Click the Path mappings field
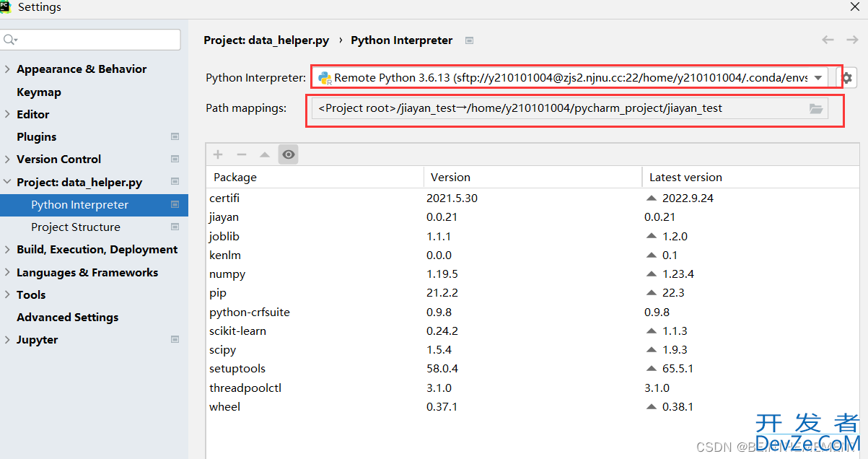 569,109
